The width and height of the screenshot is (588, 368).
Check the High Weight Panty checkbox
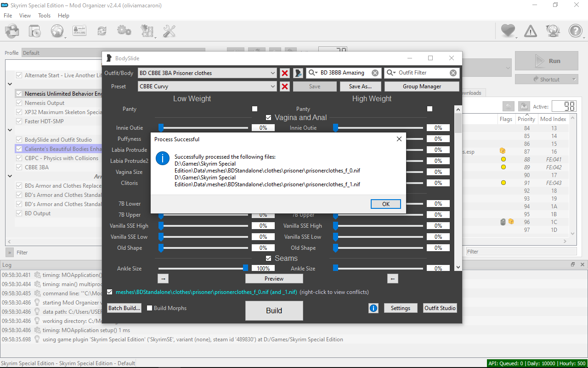[x=430, y=109]
